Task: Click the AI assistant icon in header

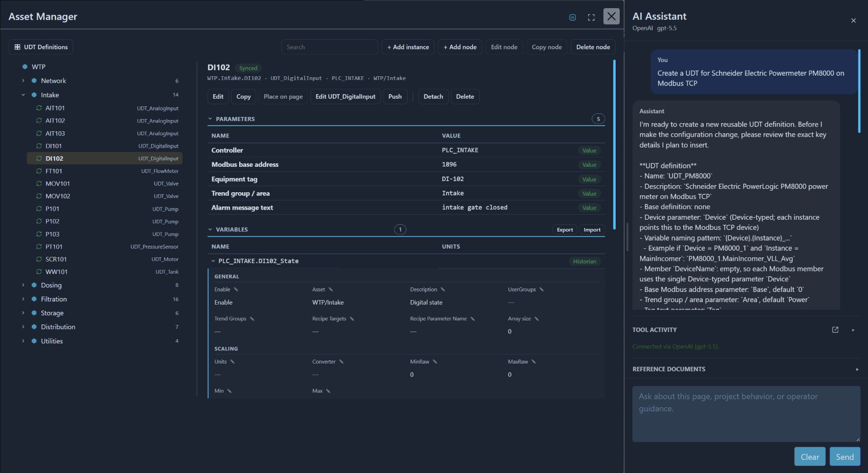Action: click(x=572, y=17)
